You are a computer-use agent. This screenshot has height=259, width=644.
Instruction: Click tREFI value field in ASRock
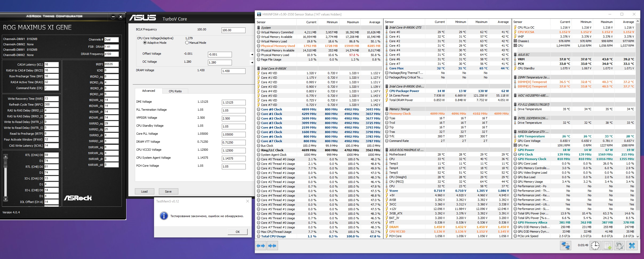tap(111, 64)
